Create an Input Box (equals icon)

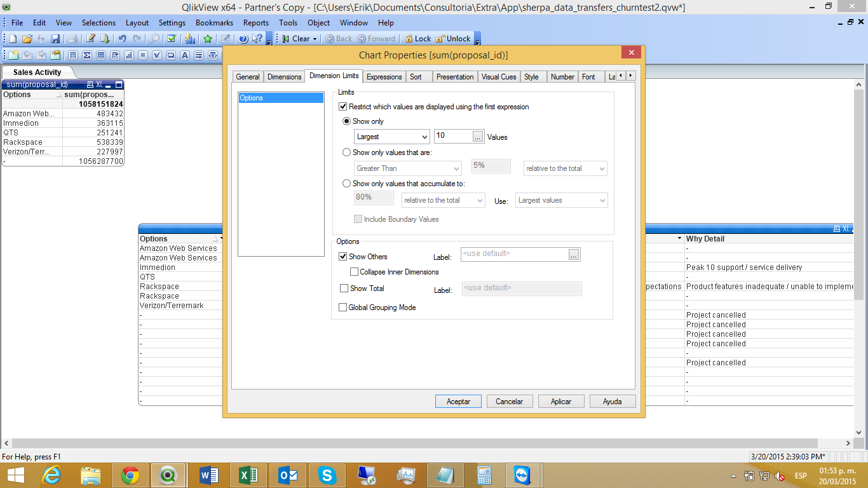tap(143, 55)
